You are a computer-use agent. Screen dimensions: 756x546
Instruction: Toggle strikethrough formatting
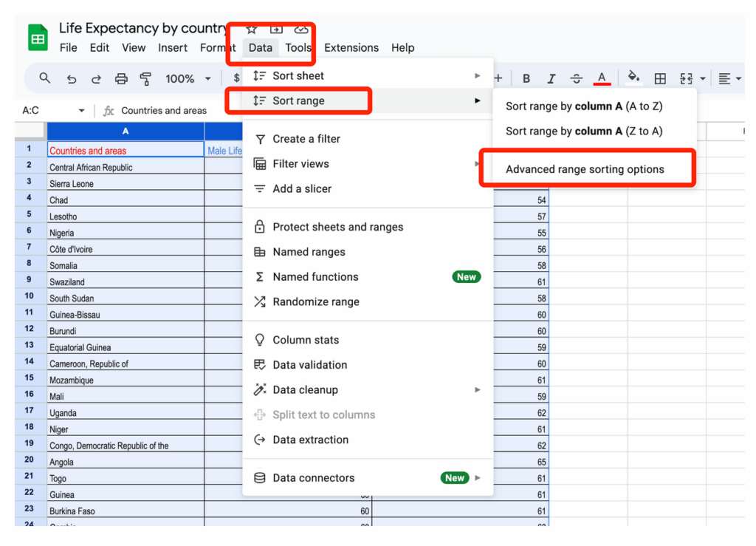(x=577, y=78)
